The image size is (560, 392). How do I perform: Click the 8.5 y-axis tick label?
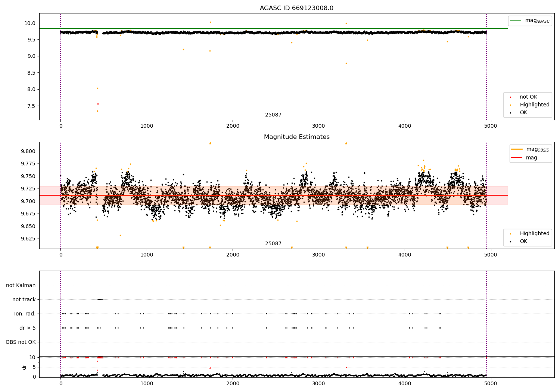31,73
